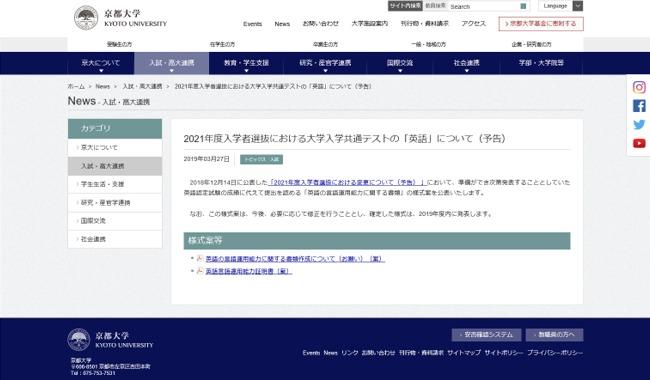Click the 京都大学基金に寄付する button
Screen dimensions: 650x380
(x=541, y=24)
